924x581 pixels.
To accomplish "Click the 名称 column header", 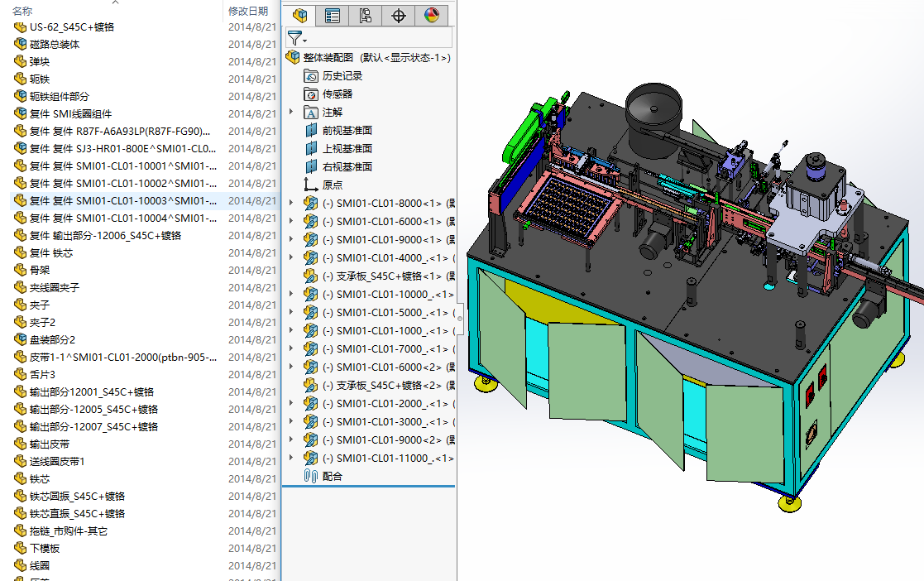I will [x=22, y=11].
